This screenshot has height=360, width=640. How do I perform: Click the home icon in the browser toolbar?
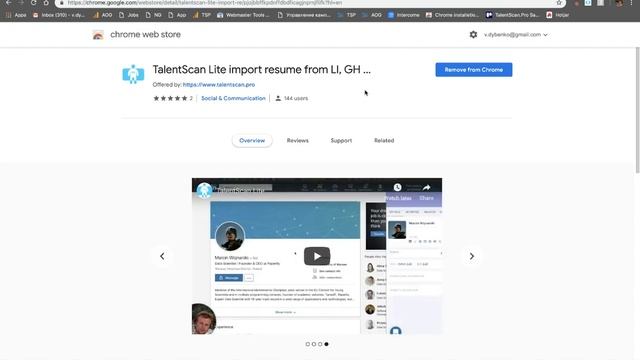[x=46, y=3]
